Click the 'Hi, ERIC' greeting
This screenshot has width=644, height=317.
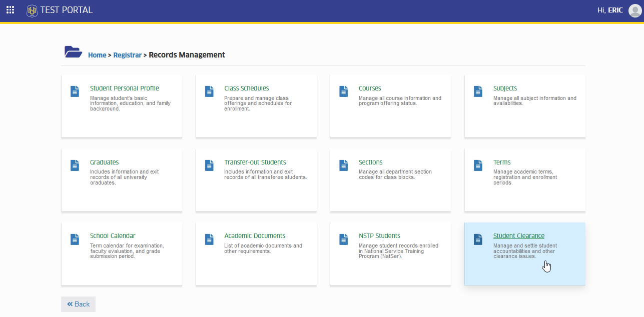[610, 10]
